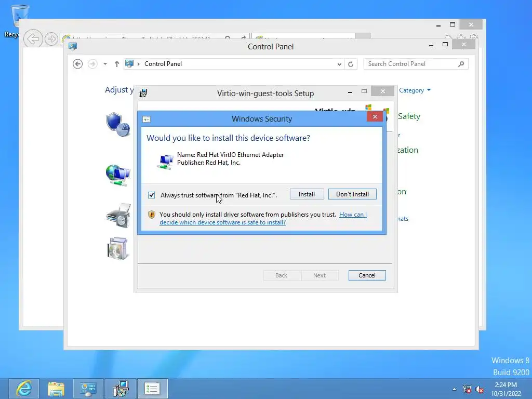The image size is (532, 399).
Task: Close the Virtio-win-guest-tools Setup window
Action: pos(382,91)
